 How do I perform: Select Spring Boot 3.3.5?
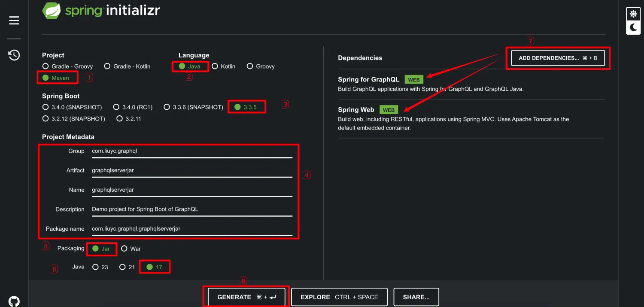click(245, 107)
